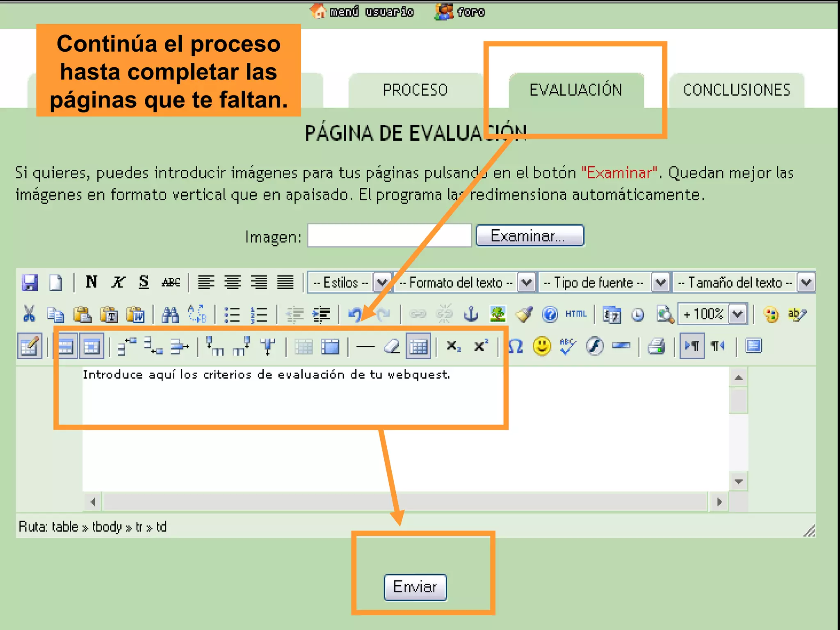Increase indent of paragraph
840x630 pixels.
tap(321, 315)
